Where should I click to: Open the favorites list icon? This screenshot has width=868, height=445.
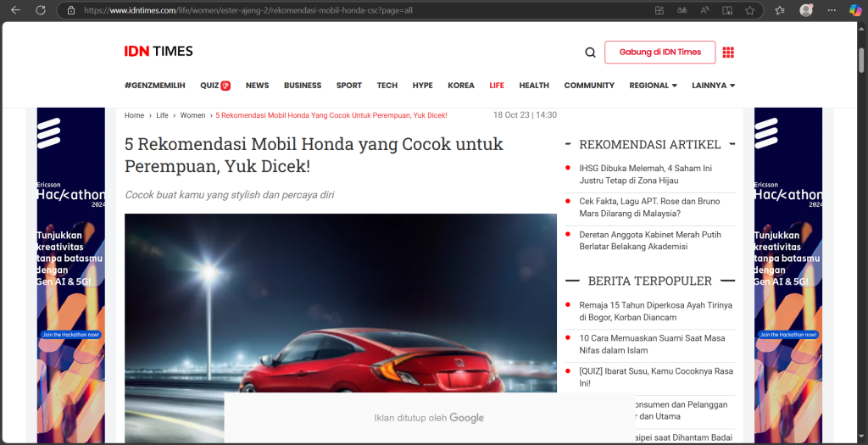pos(780,10)
